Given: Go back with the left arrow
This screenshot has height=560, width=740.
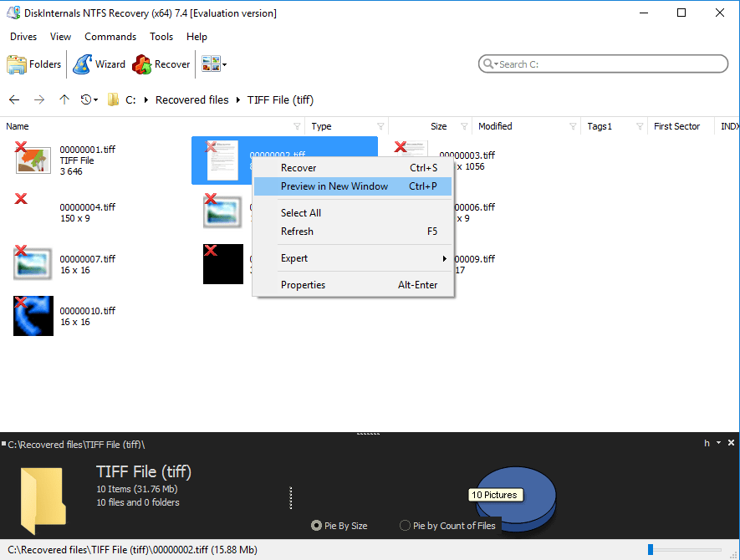Looking at the screenshot, I should coord(14,99).
